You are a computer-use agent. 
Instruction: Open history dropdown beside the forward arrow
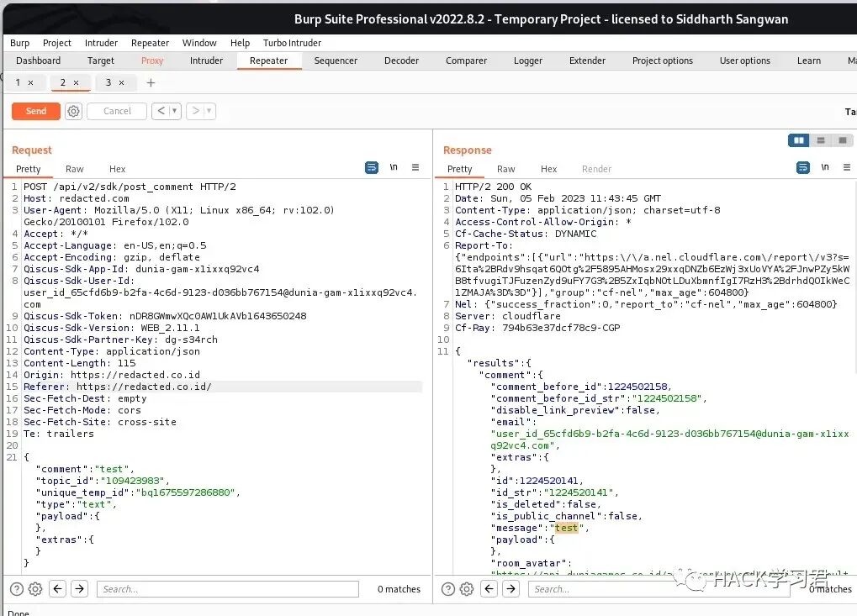[x=209, y=111]
